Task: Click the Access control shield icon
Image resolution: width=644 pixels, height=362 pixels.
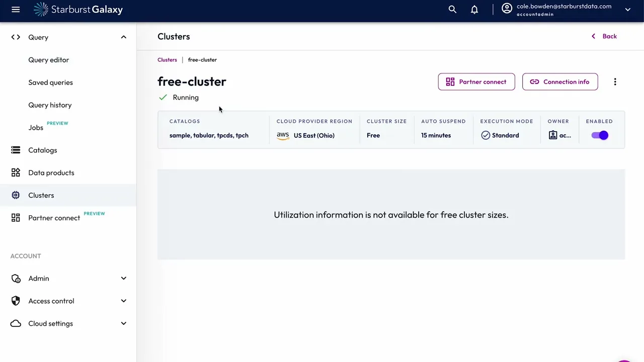Action: [x=16, y=301]
